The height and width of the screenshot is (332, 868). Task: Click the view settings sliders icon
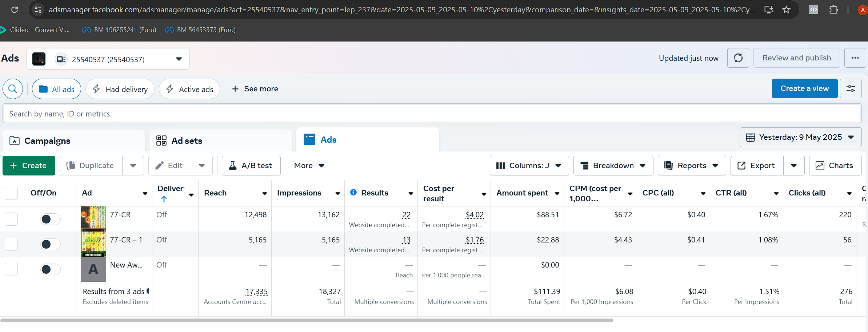point(851,88)
